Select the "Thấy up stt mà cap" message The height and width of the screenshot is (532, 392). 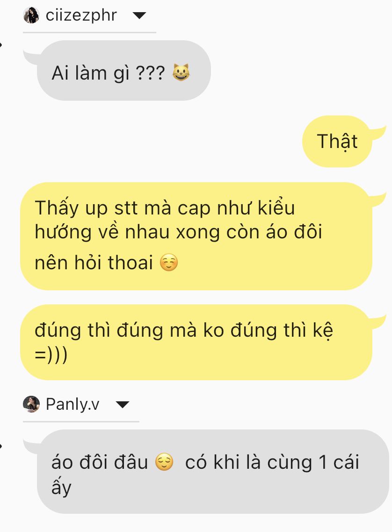pyautogui.click(x=196, y=236)
